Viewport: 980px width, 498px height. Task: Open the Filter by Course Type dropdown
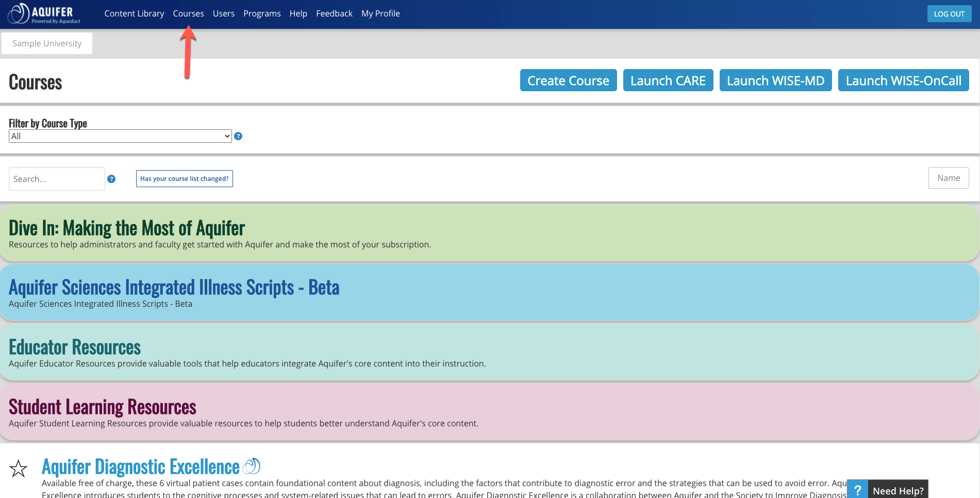pyautogui.click(x=120, y=136)
